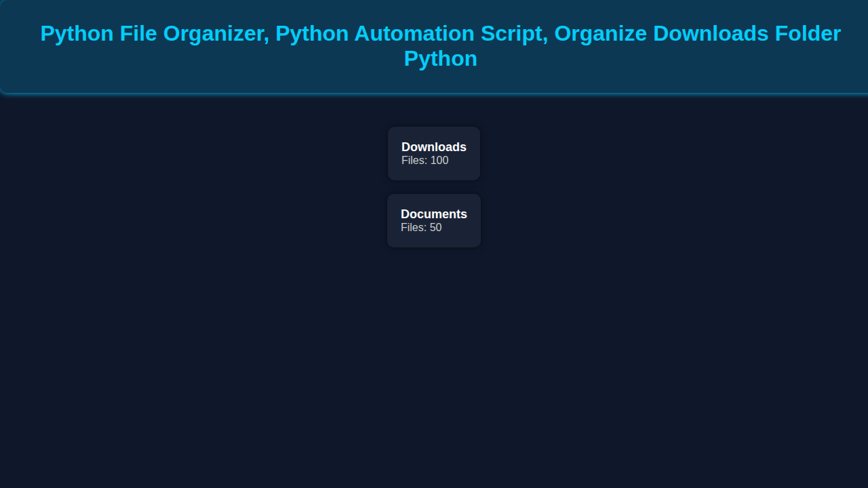This screenshot has height=488, width=868.
Task: Click the Documents card title text
Action: point(433,214)
